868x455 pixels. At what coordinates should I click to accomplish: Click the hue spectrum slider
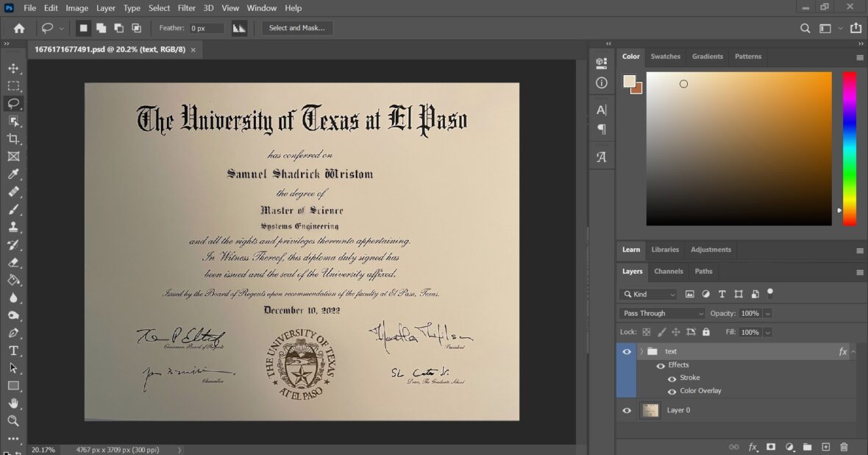849,149
